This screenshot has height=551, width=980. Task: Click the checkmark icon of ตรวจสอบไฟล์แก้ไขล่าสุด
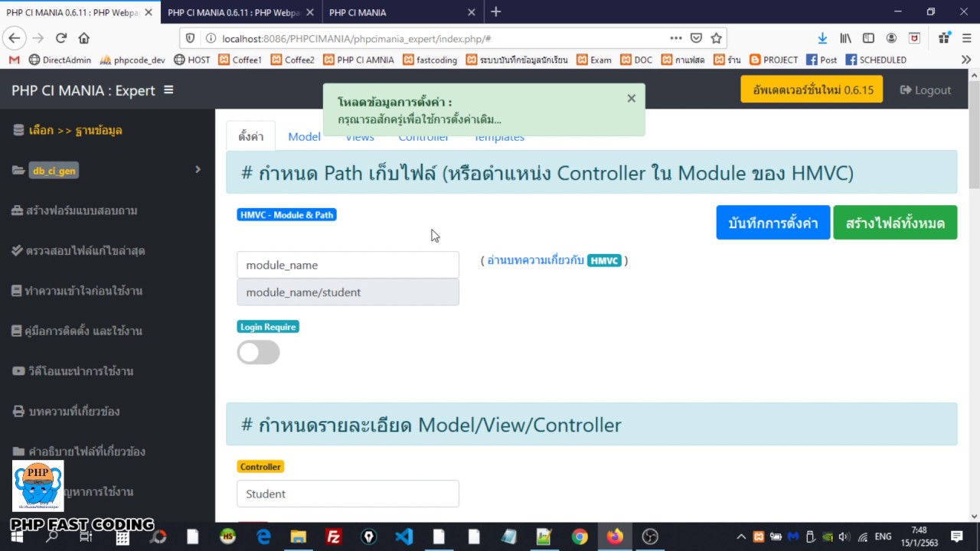(18, 250)
